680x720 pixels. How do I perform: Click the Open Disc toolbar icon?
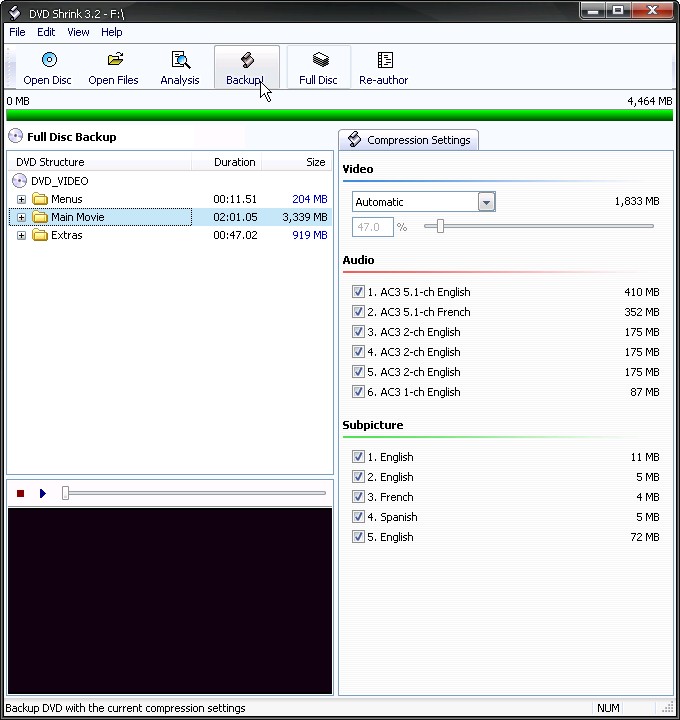click(49, 60)
